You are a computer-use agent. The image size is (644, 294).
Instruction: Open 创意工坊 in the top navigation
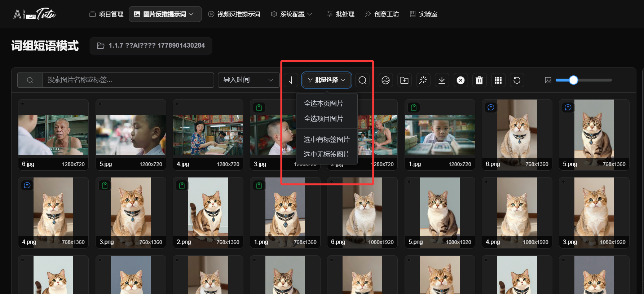coord(382,14)
